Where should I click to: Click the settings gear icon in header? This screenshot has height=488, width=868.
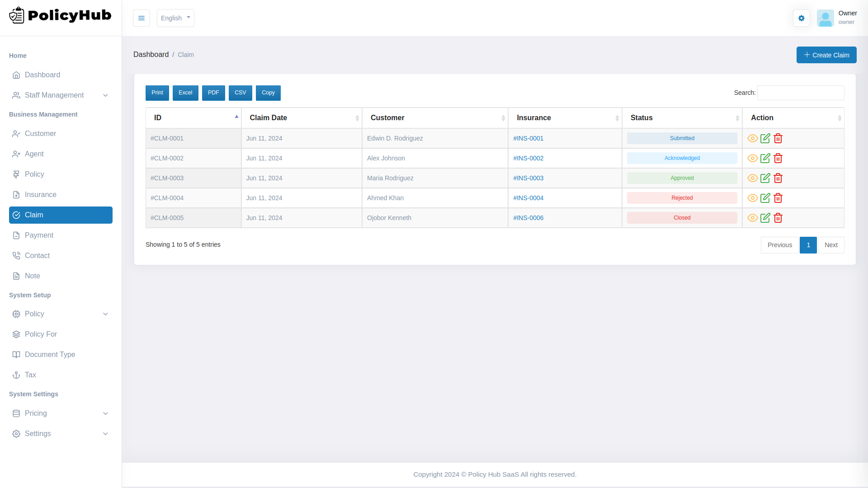click(802, 18)
